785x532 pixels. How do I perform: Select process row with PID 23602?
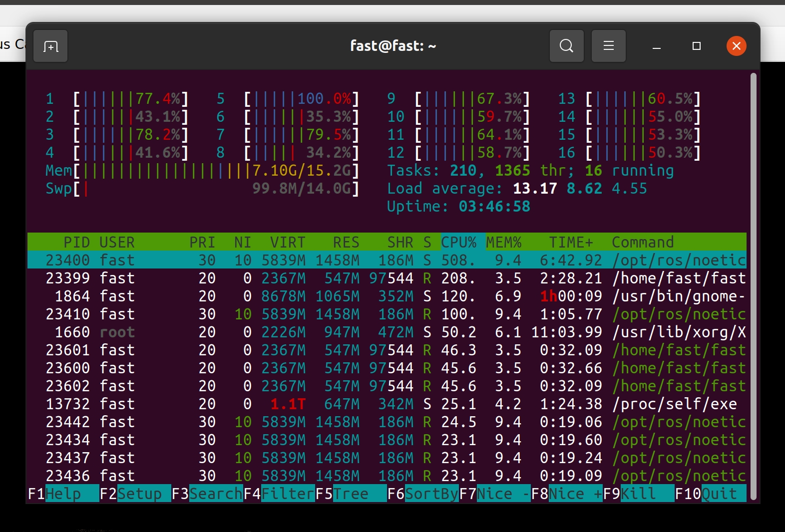point(387,386)
